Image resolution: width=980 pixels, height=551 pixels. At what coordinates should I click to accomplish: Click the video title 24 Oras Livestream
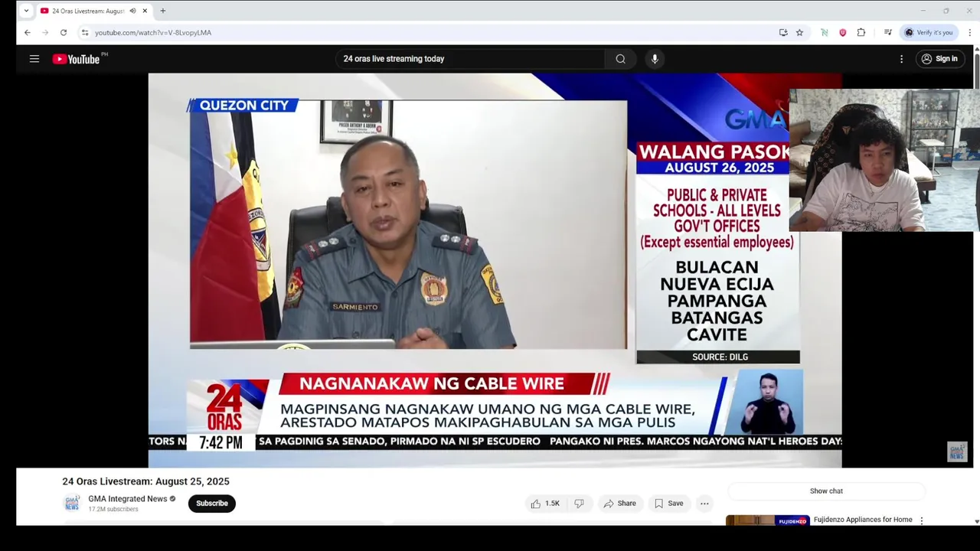pos(145,481)
